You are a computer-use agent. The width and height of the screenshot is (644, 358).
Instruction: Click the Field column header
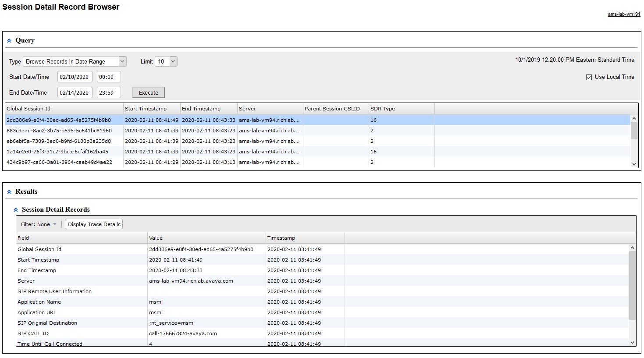click(82, 238)
